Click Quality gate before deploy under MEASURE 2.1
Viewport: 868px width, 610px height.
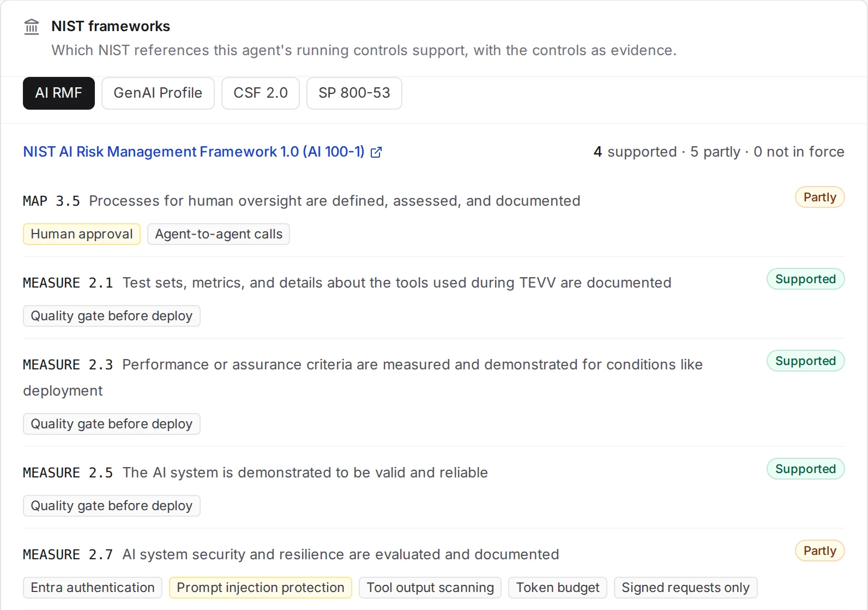pyautogui.click(x=112, y=316)
